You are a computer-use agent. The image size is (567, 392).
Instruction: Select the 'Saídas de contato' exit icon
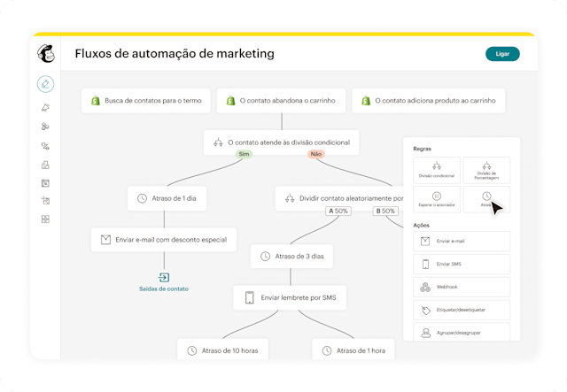click(x=164, y=278)
